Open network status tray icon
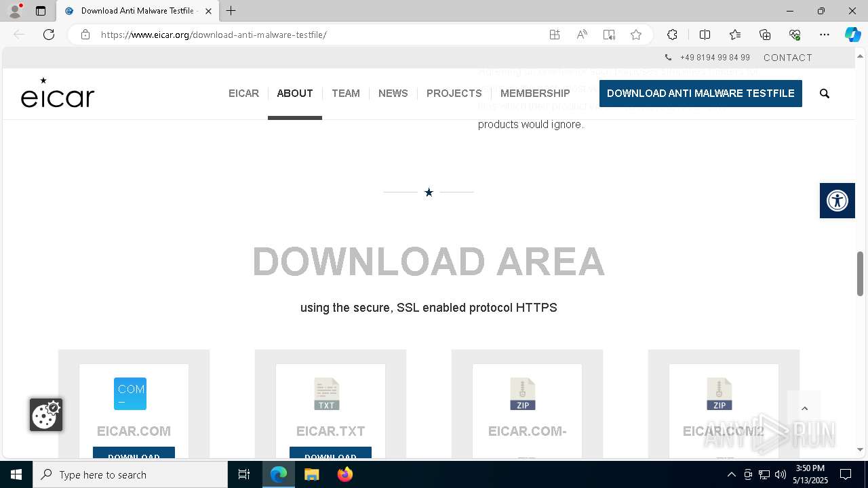 pyautogui.click(x=764, y=474)
